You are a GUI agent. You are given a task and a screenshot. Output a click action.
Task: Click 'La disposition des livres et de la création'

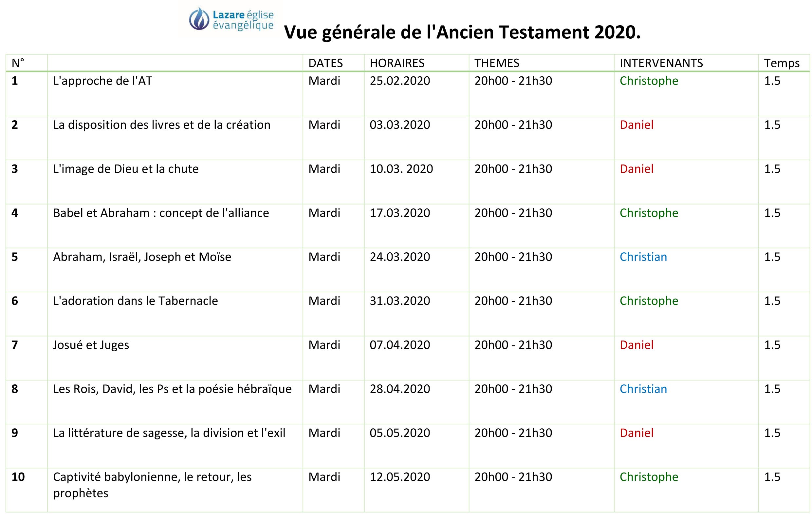pos(161,125)
